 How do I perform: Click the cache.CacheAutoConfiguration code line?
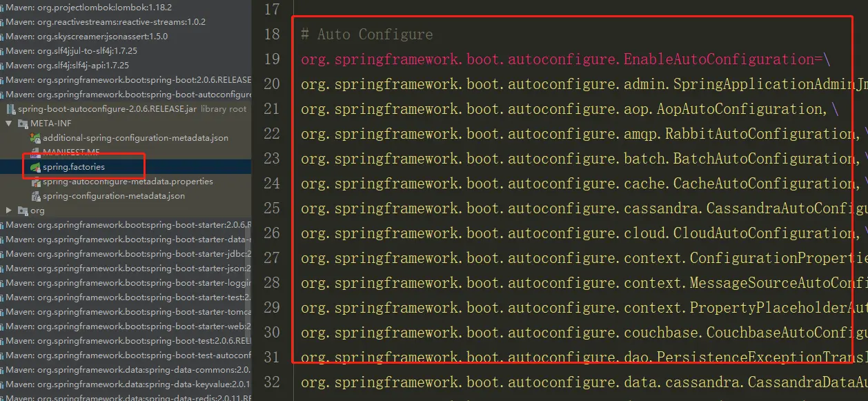[x=584, y=184]
